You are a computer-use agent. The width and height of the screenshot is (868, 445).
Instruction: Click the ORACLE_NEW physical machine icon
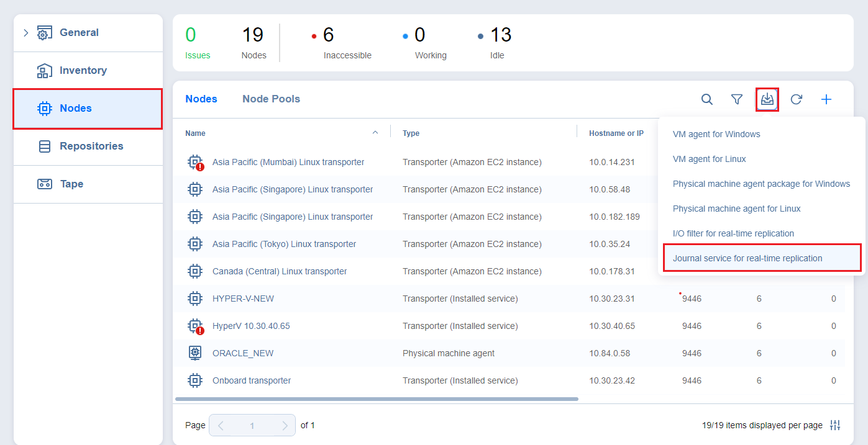[x=195, y=353]
